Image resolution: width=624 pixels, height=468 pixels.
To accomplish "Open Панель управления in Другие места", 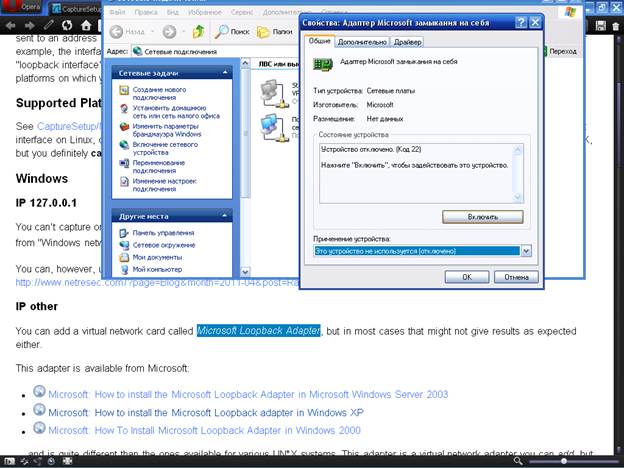I will tap(163, 233).
